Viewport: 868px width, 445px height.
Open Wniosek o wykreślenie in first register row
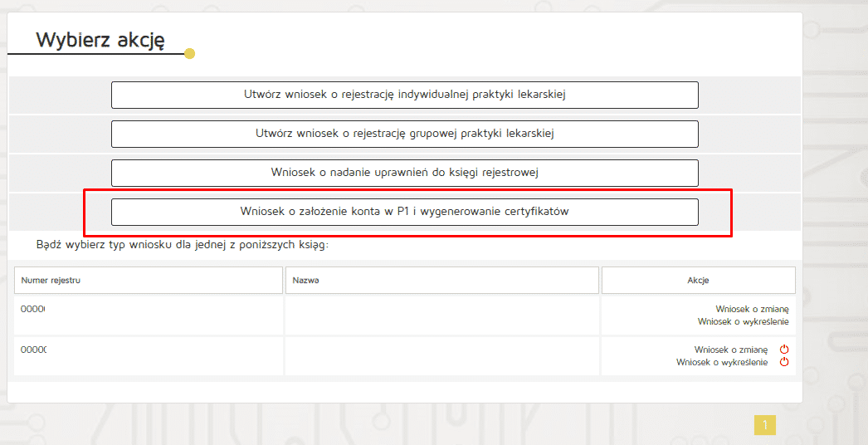(743, 321)
